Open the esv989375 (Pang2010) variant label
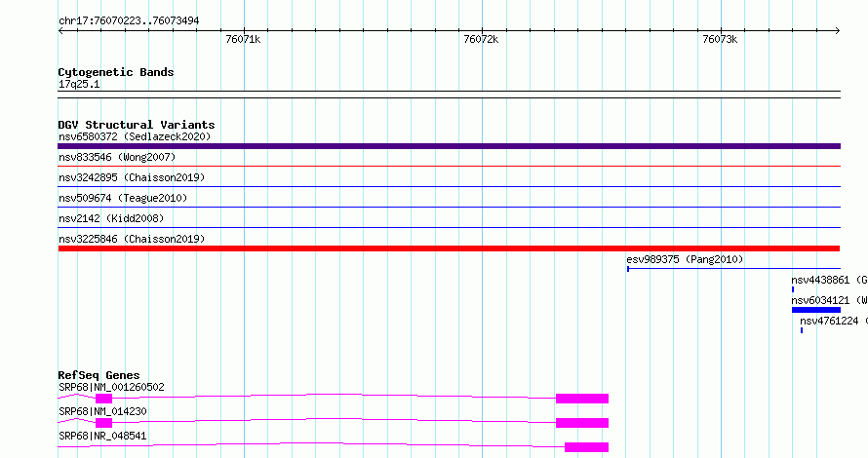 pos(685,259)
